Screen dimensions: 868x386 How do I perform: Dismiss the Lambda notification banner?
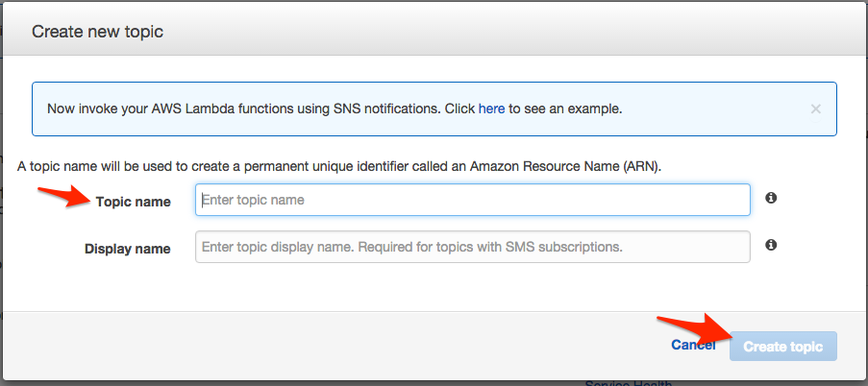(816, 109)
